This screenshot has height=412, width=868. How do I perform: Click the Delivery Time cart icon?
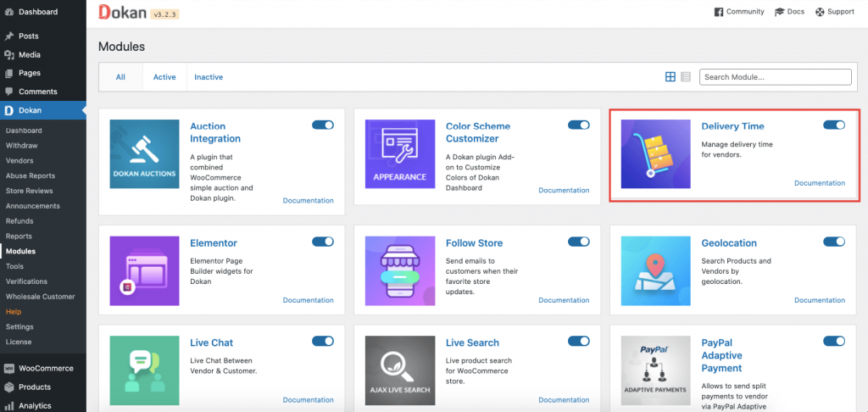[655, 153]
